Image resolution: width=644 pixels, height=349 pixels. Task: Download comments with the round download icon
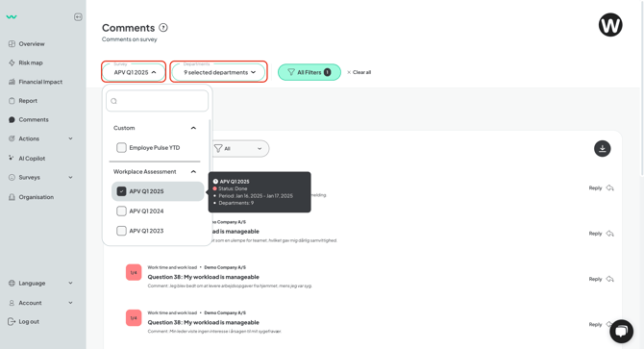602,149
